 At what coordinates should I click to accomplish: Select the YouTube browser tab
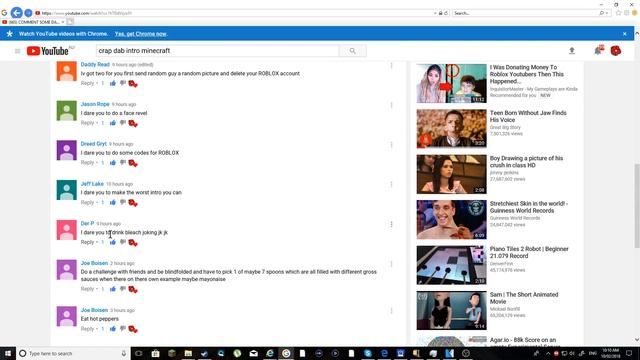pos(33,22)
